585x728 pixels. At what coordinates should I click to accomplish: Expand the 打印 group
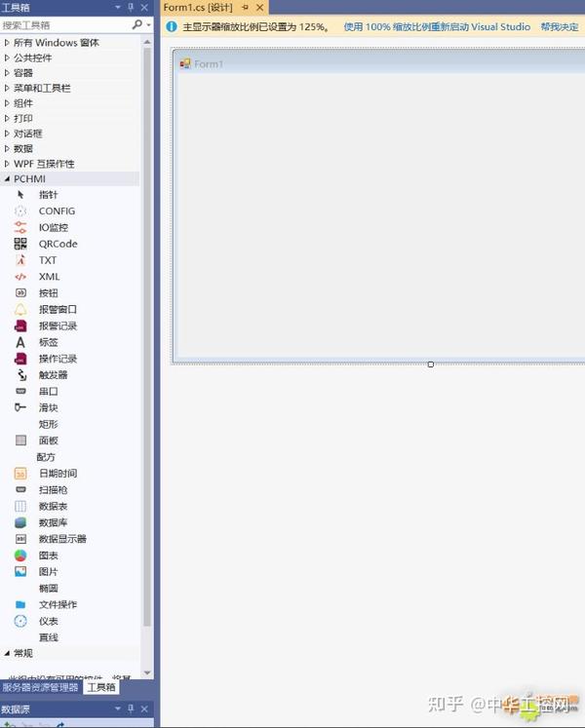point(7,118)
